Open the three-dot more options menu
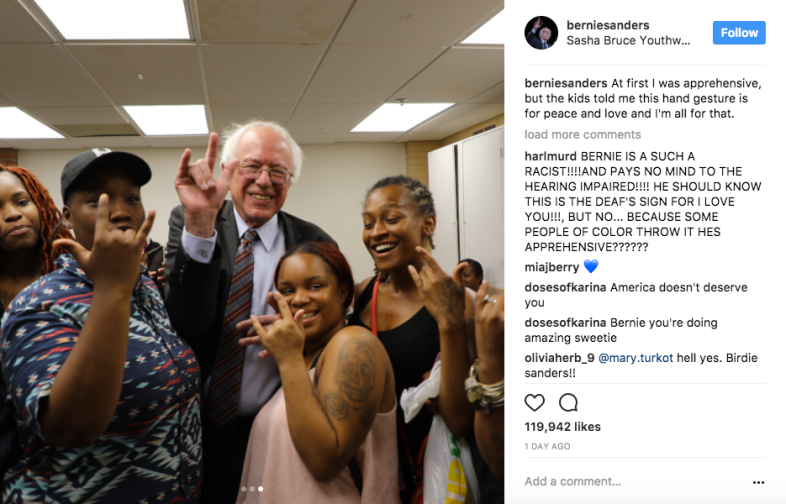The width and height of the screenshot is (786, 504). [758, 482]
